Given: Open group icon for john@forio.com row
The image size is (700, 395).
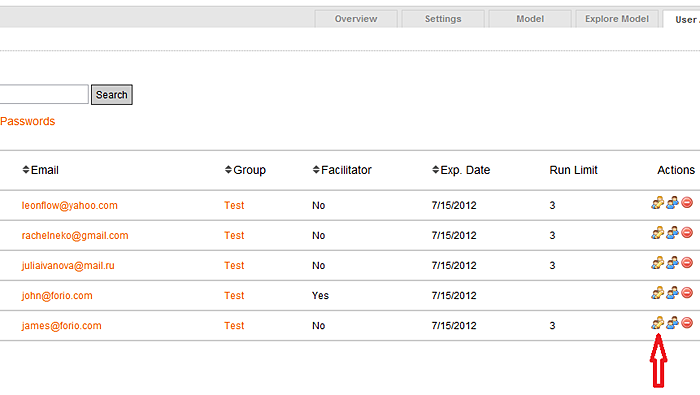Looking at the screenshot, I should 672,293.
